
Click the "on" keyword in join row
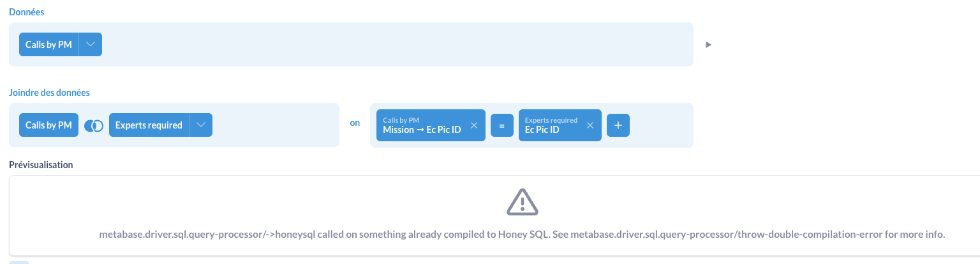coord(355,123)
